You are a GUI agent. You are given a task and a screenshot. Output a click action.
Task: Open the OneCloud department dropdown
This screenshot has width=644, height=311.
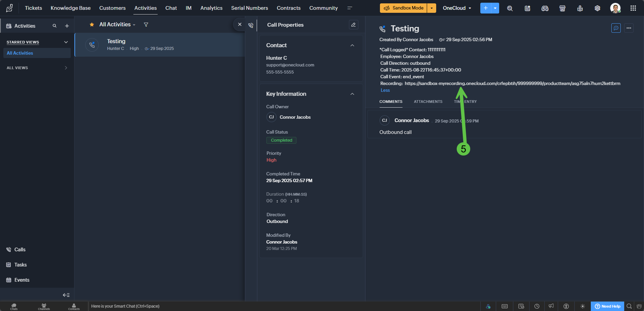pos(457,8)
